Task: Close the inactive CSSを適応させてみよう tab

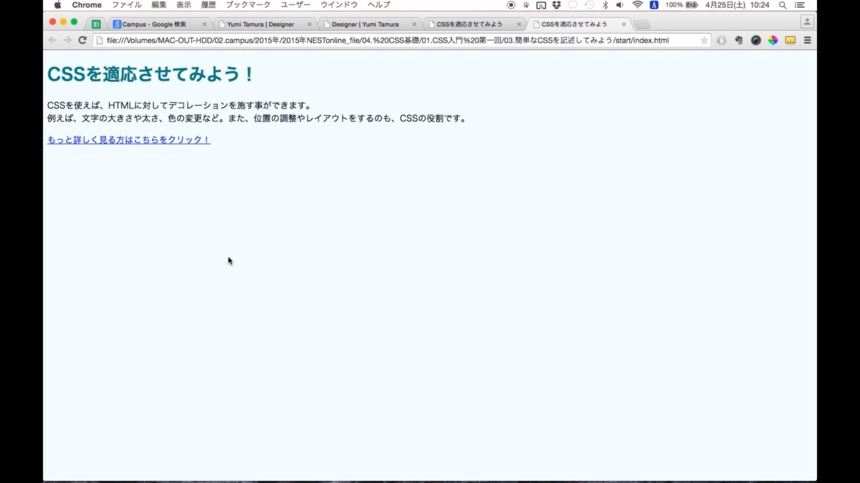Action: click(x=519, y=24)
